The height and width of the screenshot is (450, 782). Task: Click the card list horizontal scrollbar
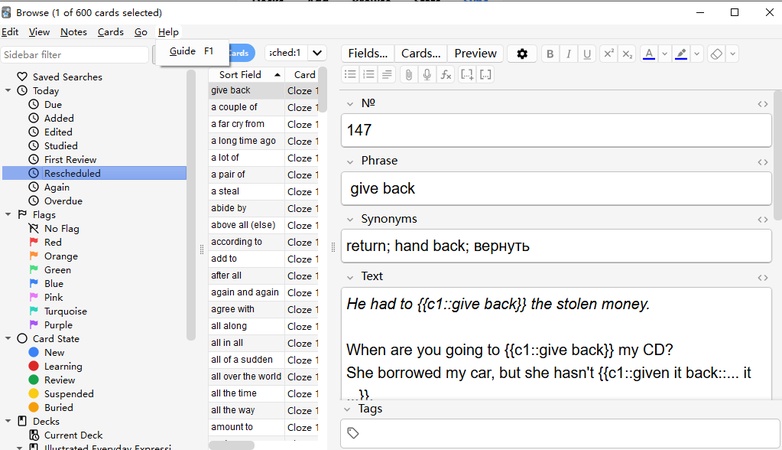coord(231,445)
